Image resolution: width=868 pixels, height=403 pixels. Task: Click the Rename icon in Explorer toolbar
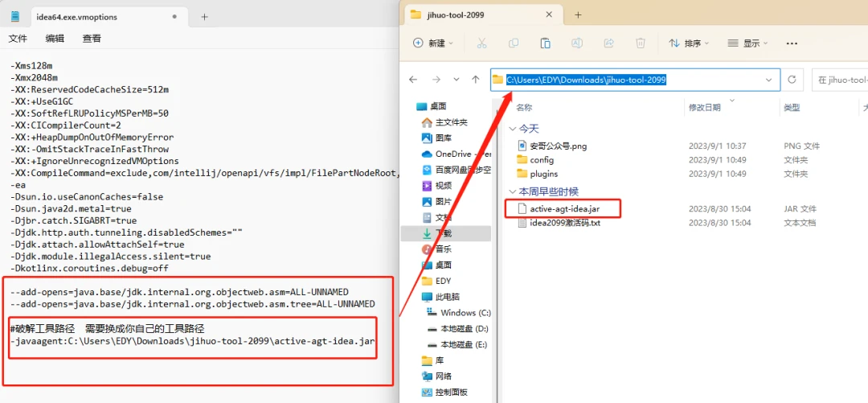tap(577, 43)
